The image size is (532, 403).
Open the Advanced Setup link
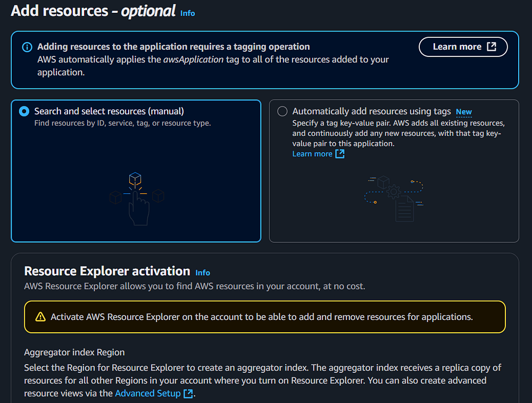pos(147,393)
